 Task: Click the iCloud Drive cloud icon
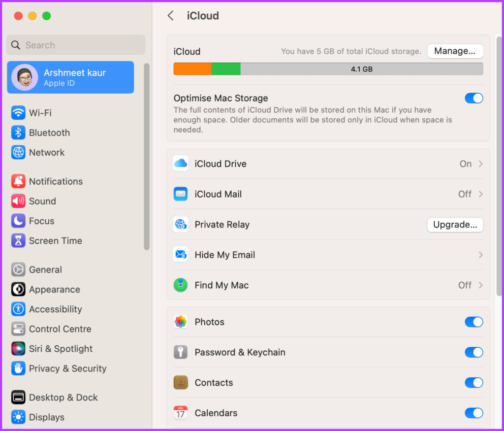(x=181, y=164)
